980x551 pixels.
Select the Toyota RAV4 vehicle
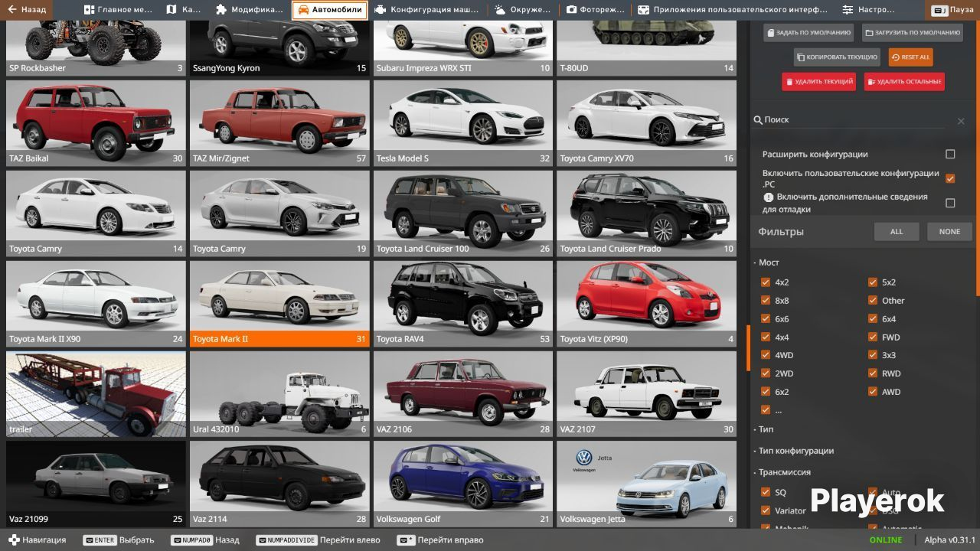click(463, 303)
